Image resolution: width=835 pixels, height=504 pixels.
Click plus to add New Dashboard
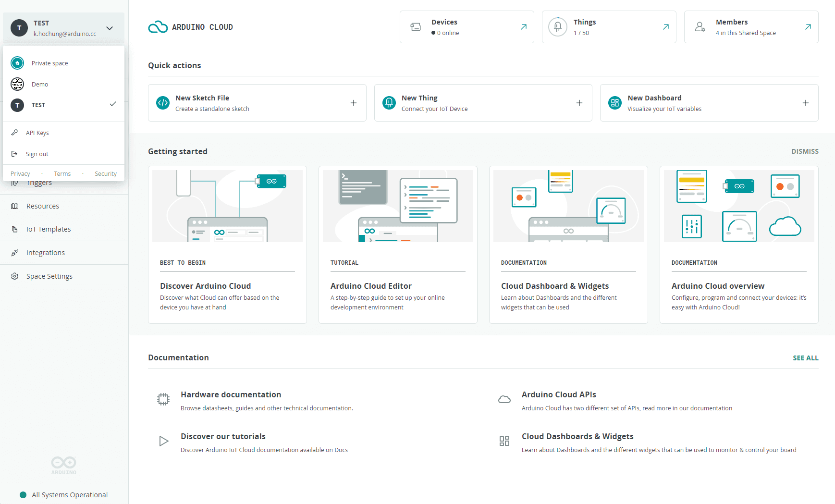[x=805, y=103]
